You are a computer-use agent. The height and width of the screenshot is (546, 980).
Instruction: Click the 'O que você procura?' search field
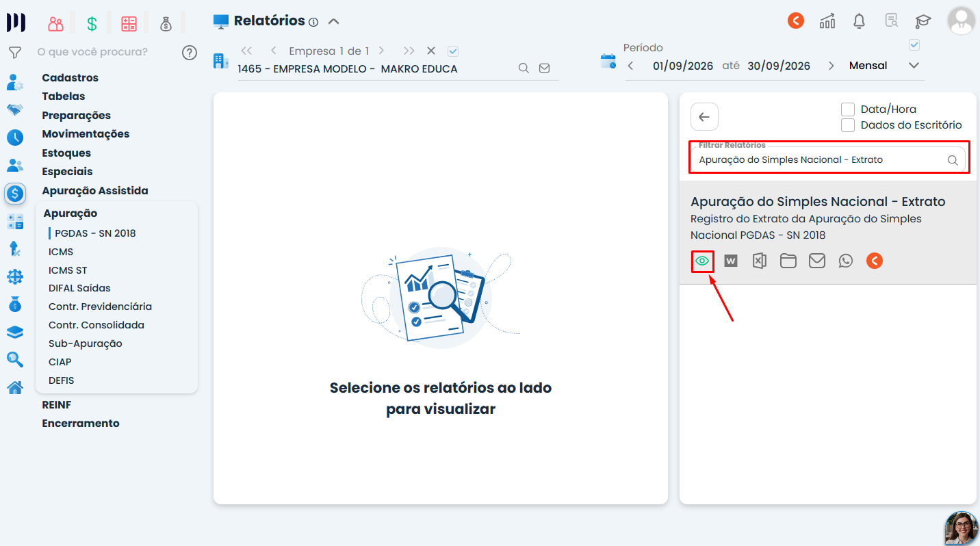coord(92,52)
